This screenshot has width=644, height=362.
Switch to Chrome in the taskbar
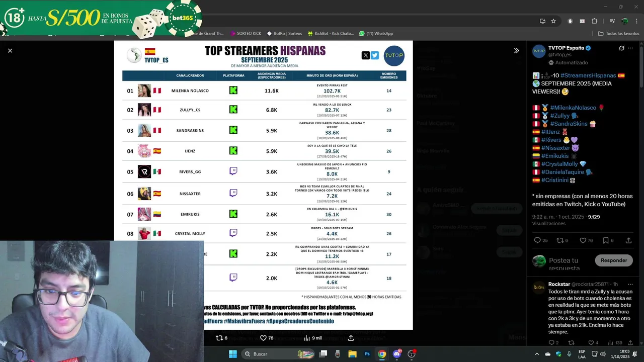coord(382,354)
